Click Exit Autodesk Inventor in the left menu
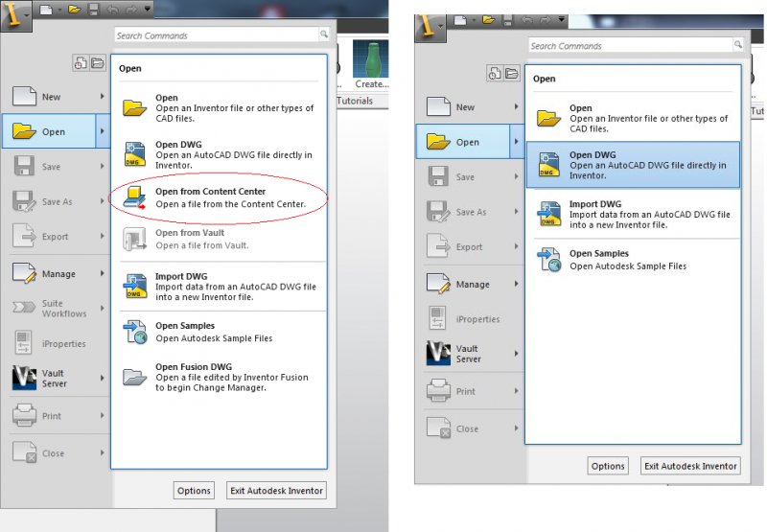This screenshot has height=532, width=767. [276, 491]
